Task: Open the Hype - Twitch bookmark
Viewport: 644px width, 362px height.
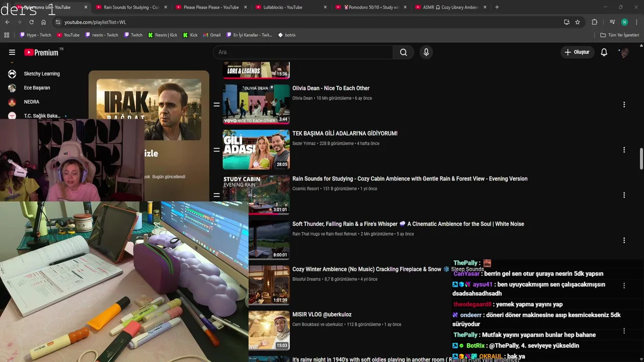Action: 35,35
